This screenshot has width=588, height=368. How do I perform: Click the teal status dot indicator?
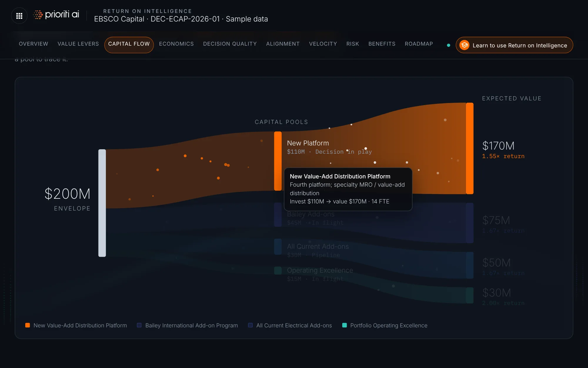(x=448, y=45)
